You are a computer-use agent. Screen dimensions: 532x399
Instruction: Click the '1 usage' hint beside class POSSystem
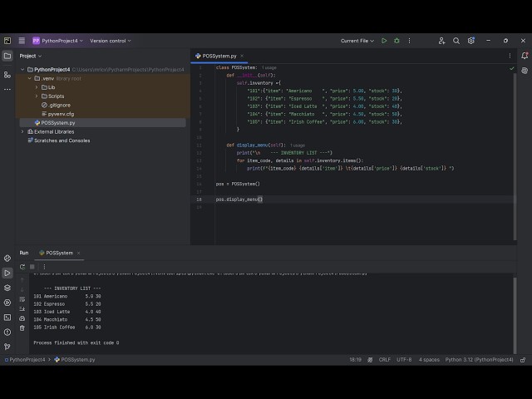coord(269,67)
